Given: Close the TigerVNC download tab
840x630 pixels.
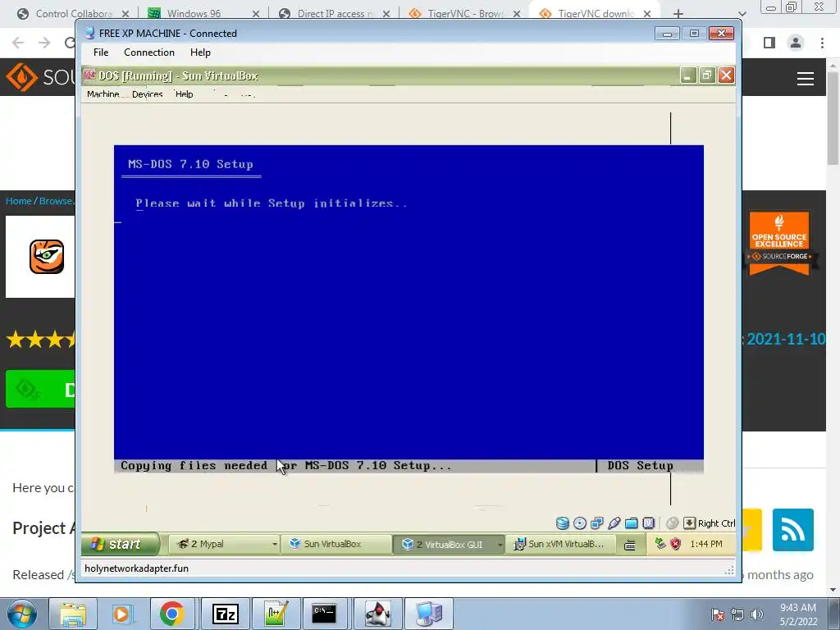Looking at the screenshot, I should [647, 14].
